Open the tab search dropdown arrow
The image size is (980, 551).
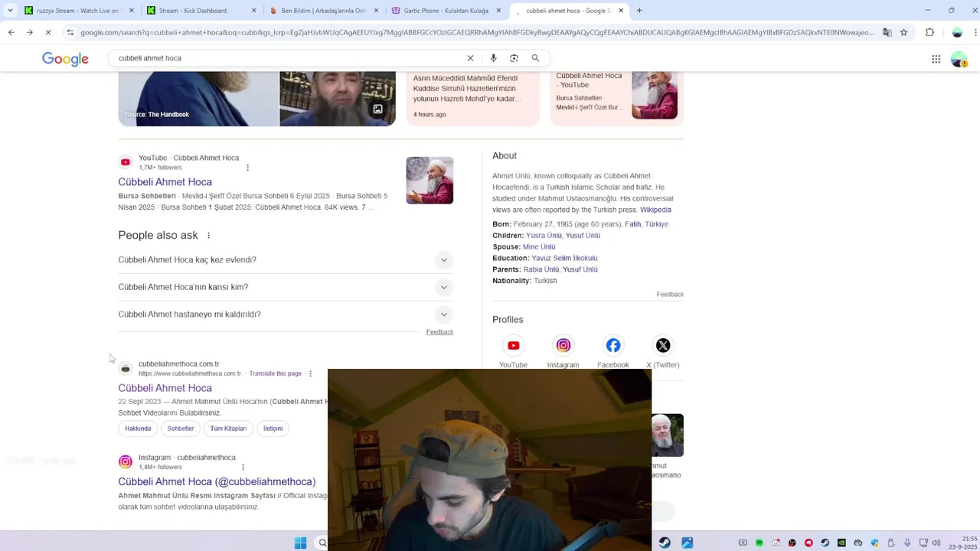11,11
